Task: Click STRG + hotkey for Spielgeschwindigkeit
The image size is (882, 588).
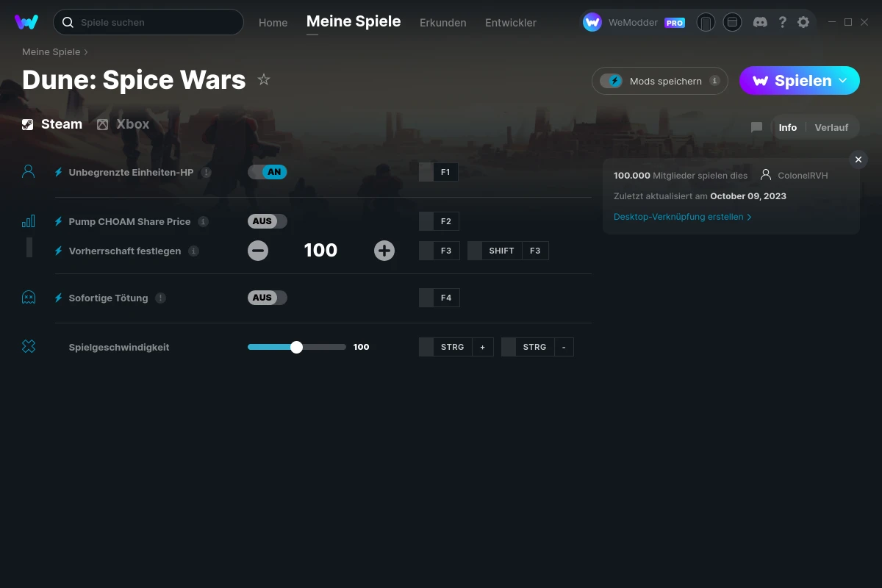Action: point(456,347)
